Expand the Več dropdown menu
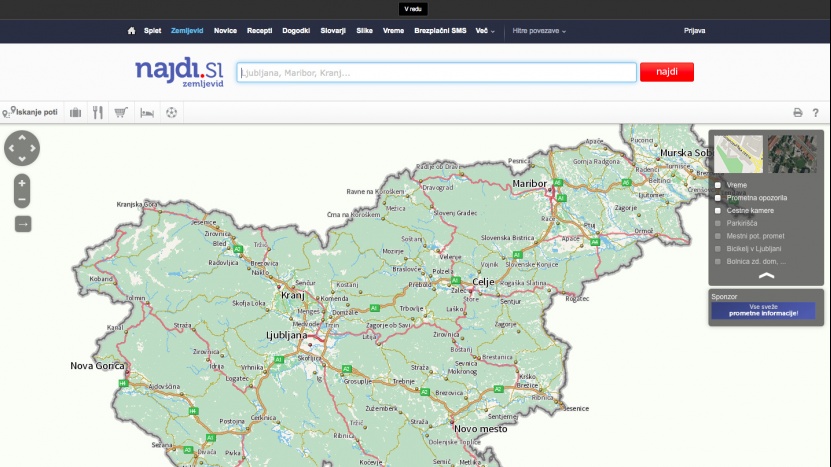This screenshot has height=467, width=831. tap(485, 31)
